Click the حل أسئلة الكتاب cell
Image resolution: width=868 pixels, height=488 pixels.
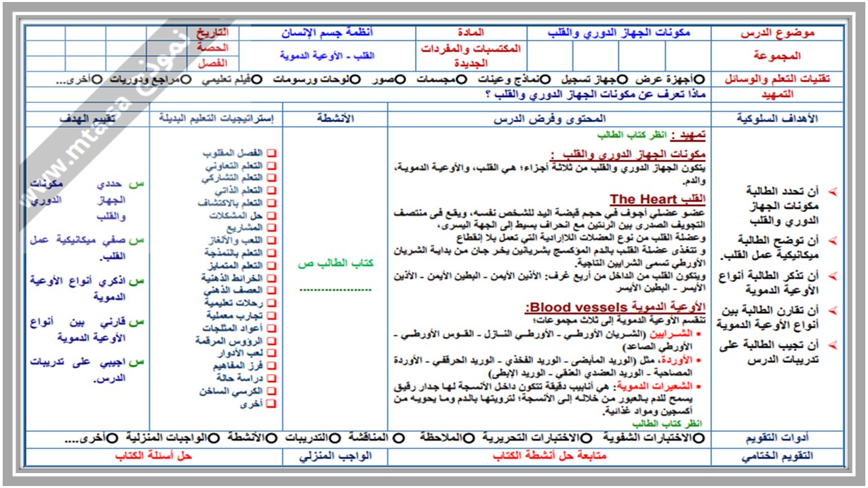coord(153,456)
